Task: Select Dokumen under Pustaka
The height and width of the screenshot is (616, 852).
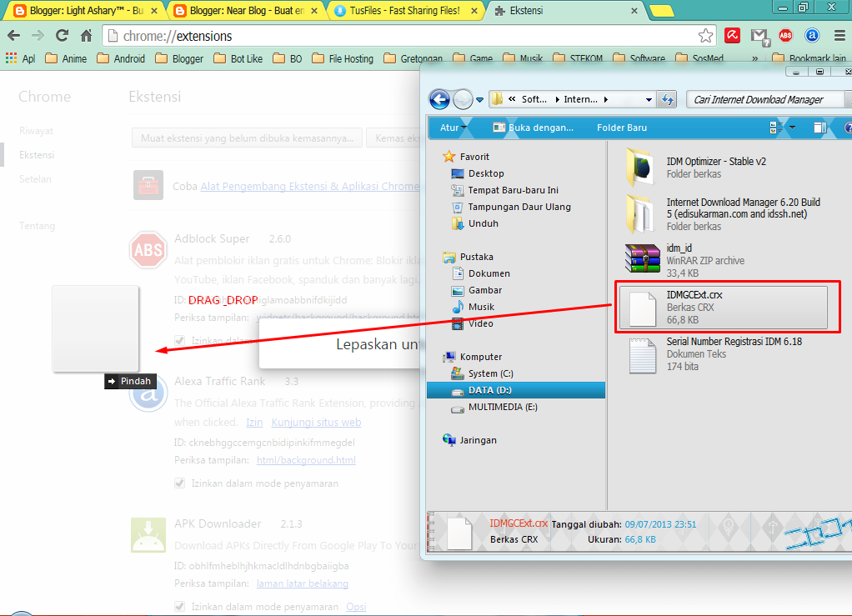Action: (481, 273)
